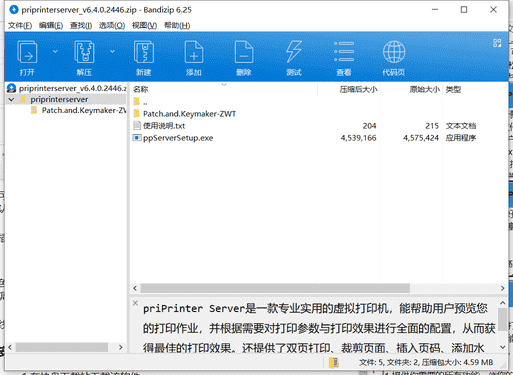Open the 帮助(H) menu
513x375 pixels.
pos(177,25)
